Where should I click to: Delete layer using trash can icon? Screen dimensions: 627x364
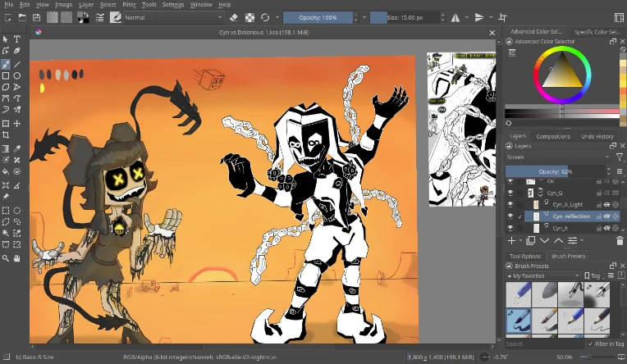point(620,241)
